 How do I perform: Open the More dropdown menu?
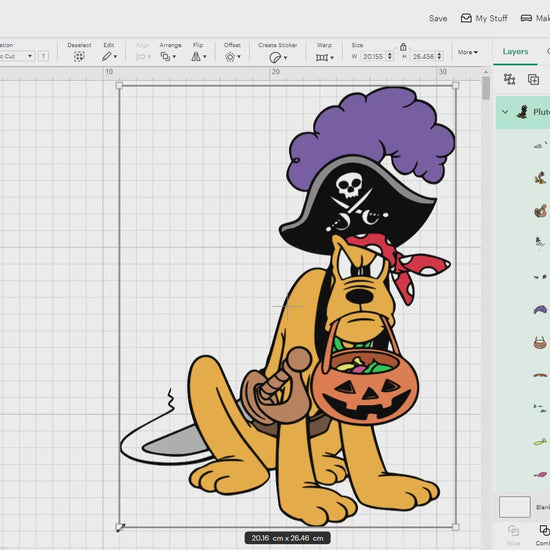pyautogui.click(x=468, y=52)
